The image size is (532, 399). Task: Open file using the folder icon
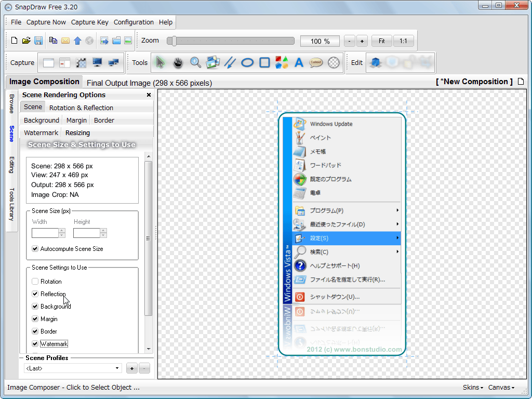click(26, 41)
